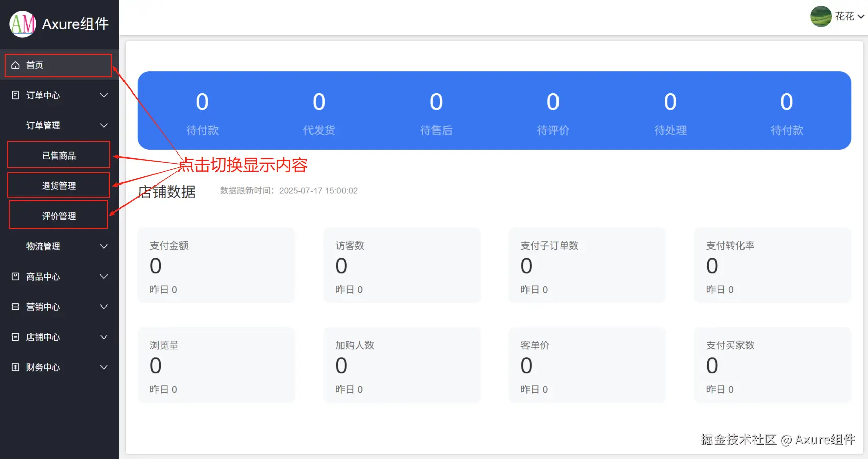
Task: Click the AM logo icon
Action: [23, 24]
